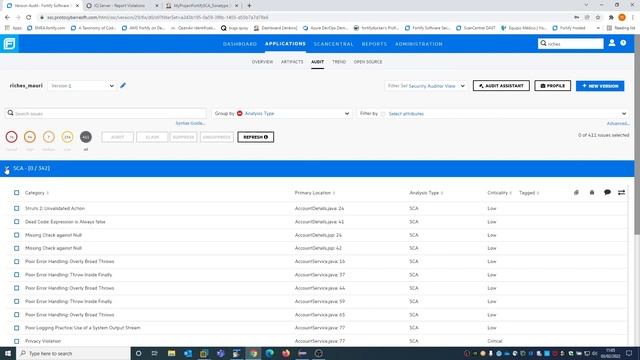Click the Audit Assistant button
Viewport: 640px width, 360px height.
click(x=501, y=86)
